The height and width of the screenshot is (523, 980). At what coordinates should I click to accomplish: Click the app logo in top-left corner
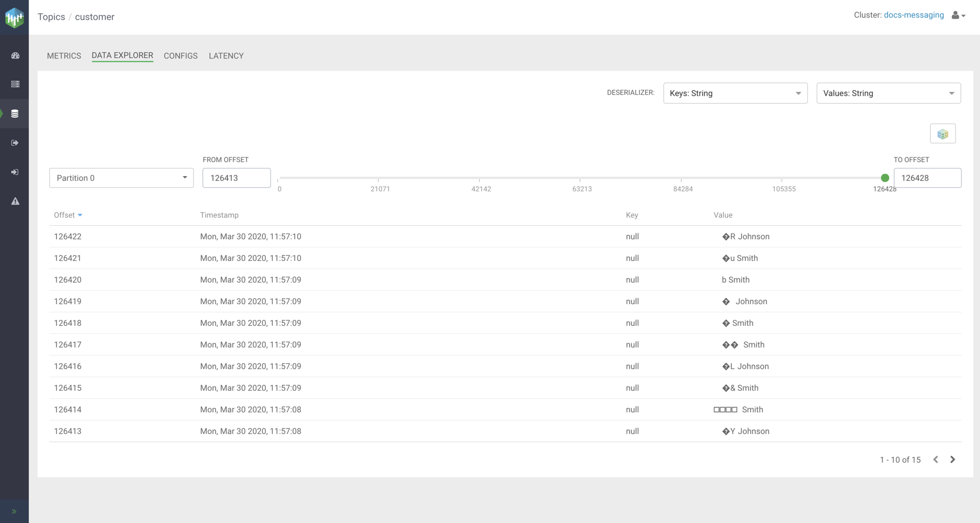point(14,18)
